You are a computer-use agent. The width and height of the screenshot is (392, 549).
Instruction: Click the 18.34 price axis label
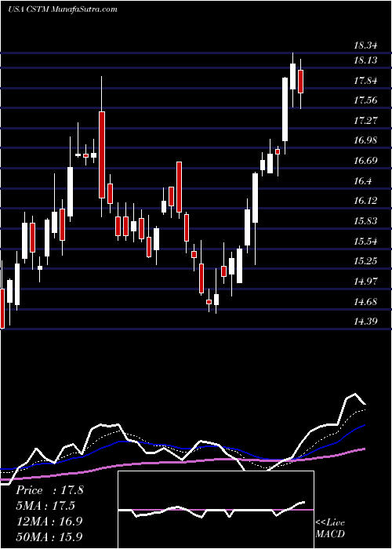tap(365, 45)
